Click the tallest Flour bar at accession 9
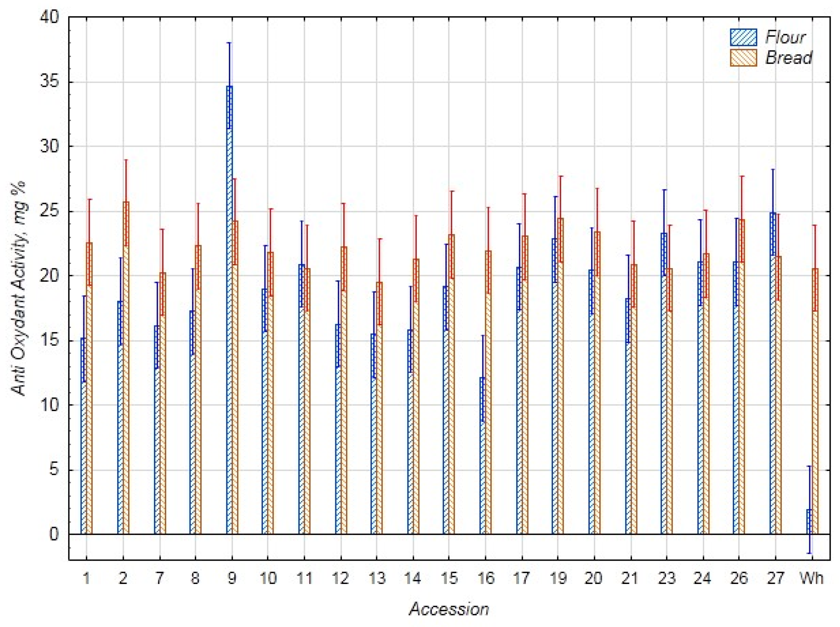 point(229,304)
